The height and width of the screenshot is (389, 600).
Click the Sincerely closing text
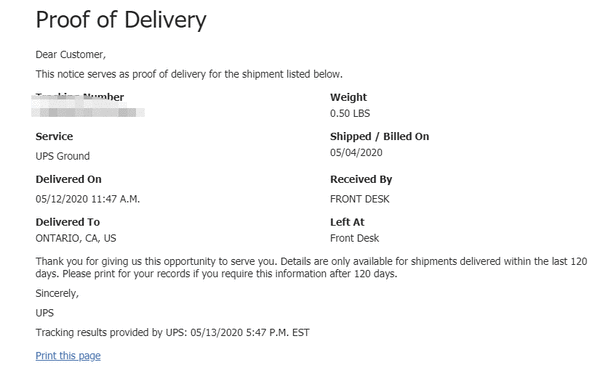tap(57, 293)
